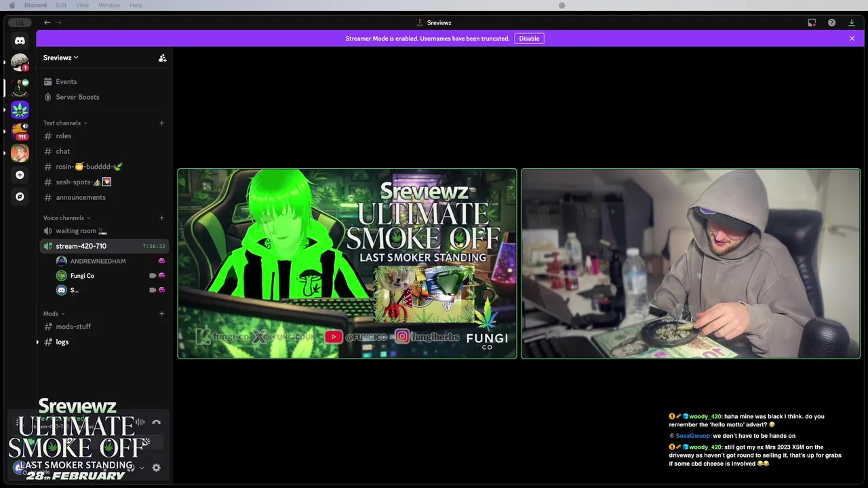Open the Edit menu
This screenshot has height=488, width=868.
click(61, 5)
